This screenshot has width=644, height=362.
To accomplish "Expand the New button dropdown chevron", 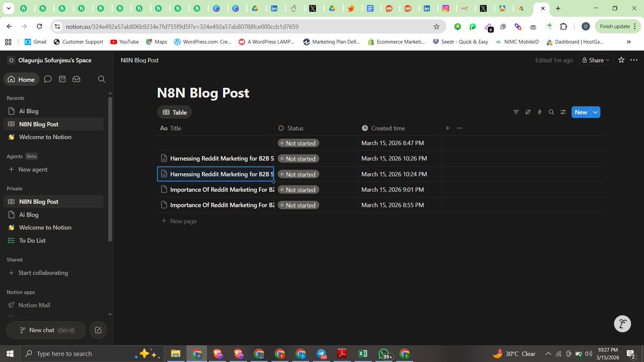I will click(x=595, y=112).
